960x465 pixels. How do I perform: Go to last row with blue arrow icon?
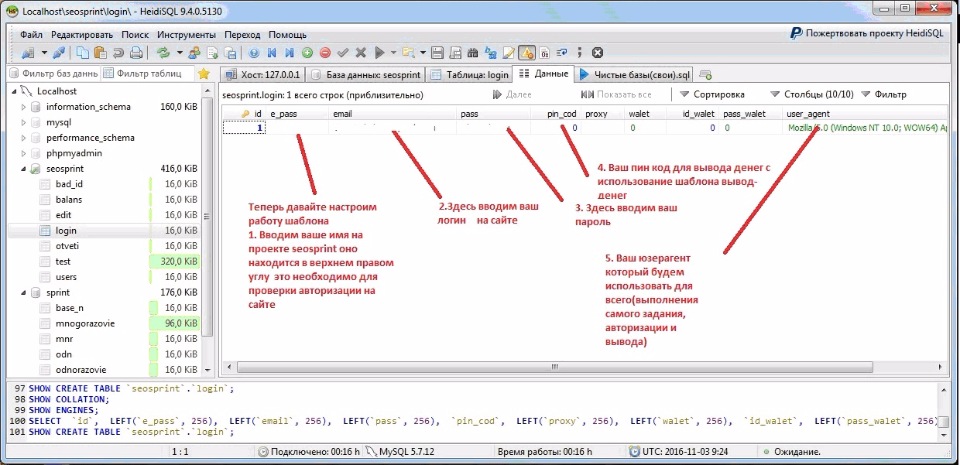[x=290, y=53]
